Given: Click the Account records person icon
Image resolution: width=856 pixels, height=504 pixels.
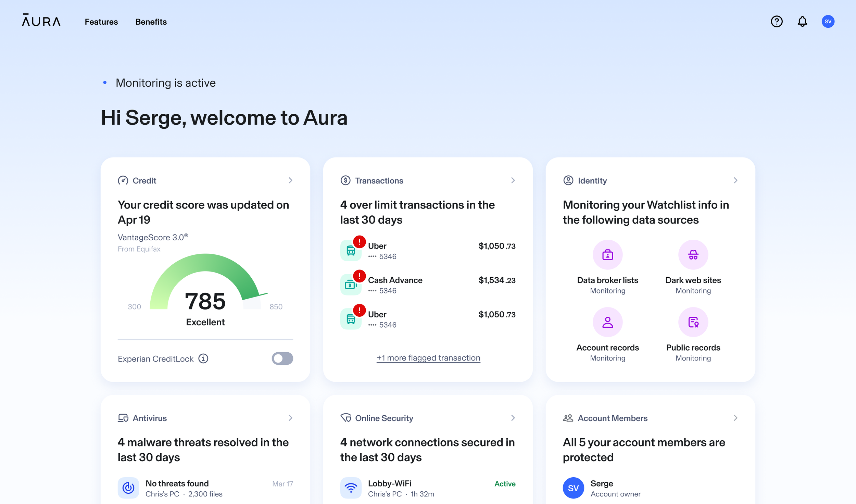Looking at the screenshot, I should (607, 322).
